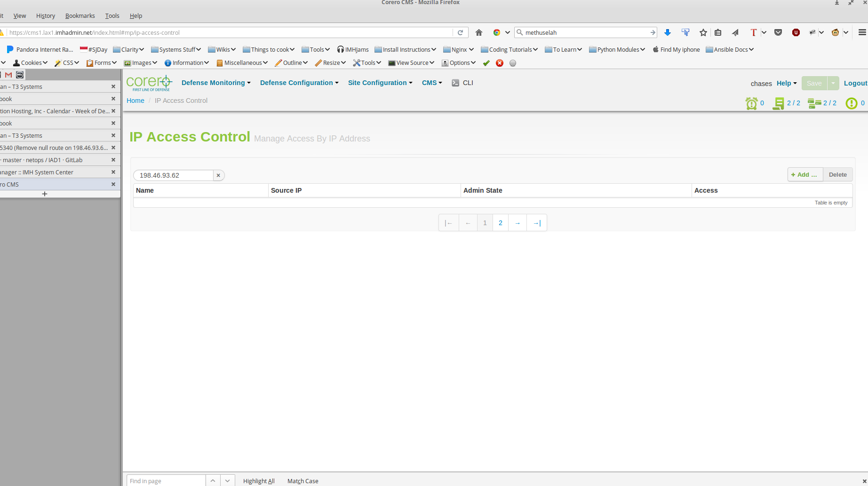Go to page 2 of table
Screen dimensions: 868x486
pos(501,223)
